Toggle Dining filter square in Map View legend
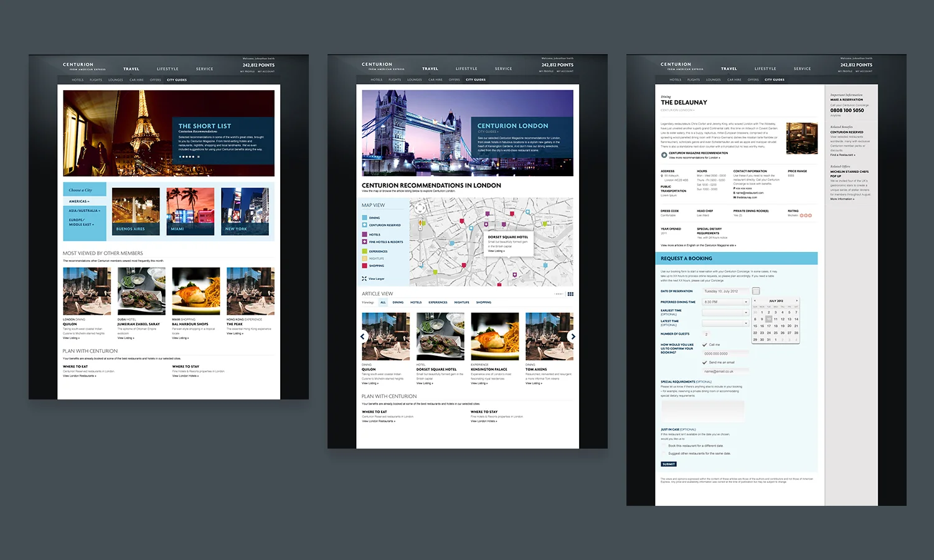The image size is (934, 560). point(364,218)
